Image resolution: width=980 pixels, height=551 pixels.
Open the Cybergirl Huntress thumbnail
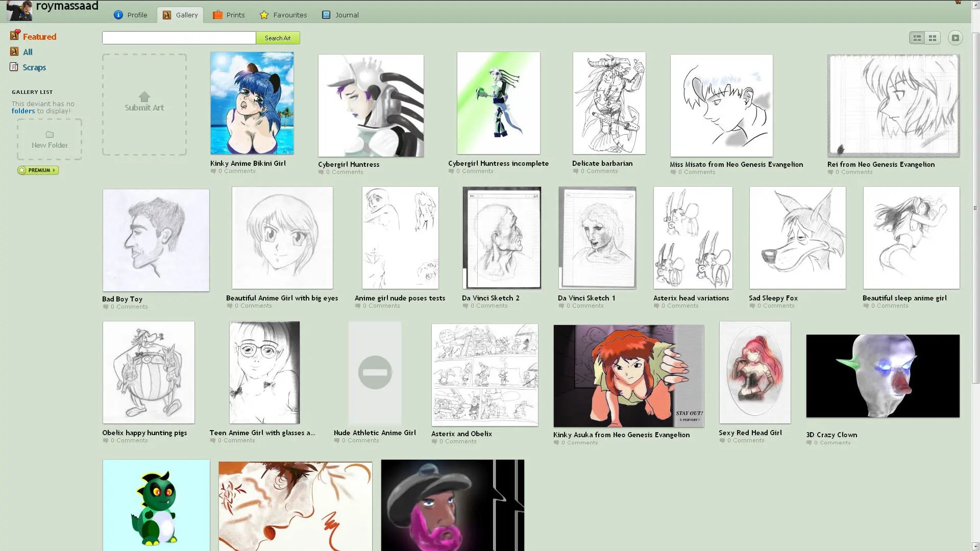[x=371, y=106]
